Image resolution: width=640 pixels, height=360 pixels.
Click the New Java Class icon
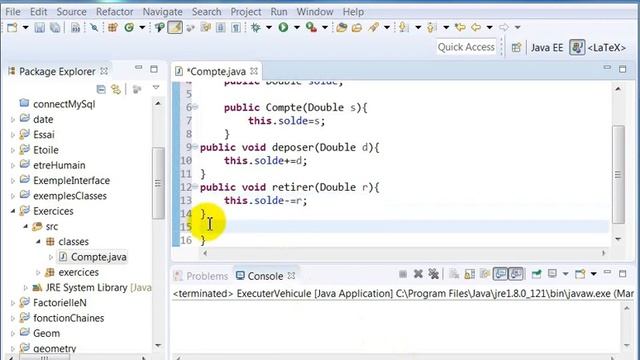[x=129, y=27]
